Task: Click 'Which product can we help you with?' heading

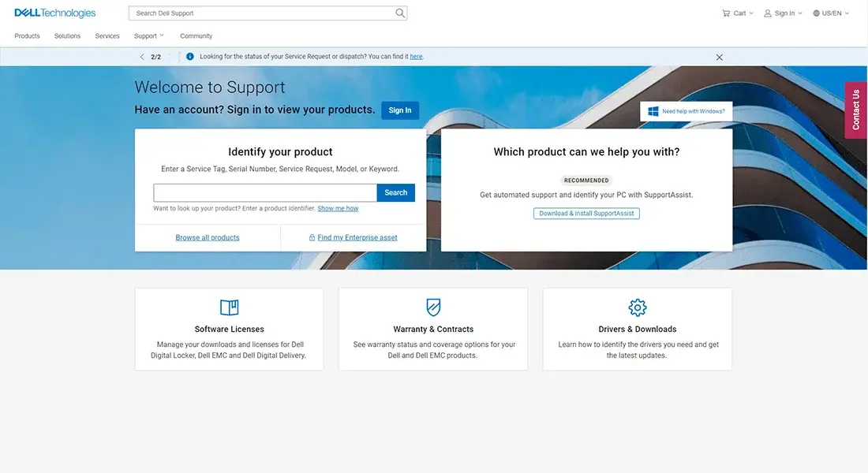Action: pos(586,151)
